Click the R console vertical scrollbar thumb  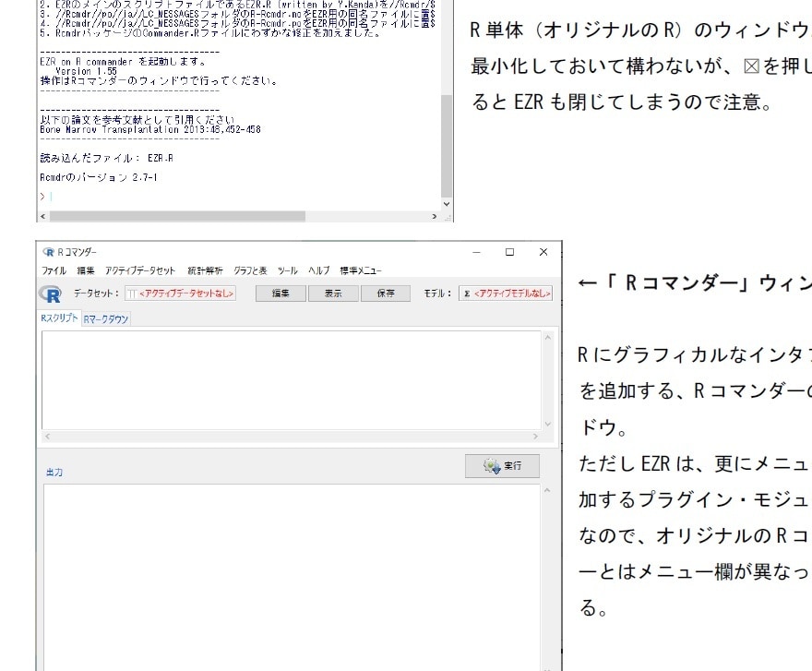(447, 145)
